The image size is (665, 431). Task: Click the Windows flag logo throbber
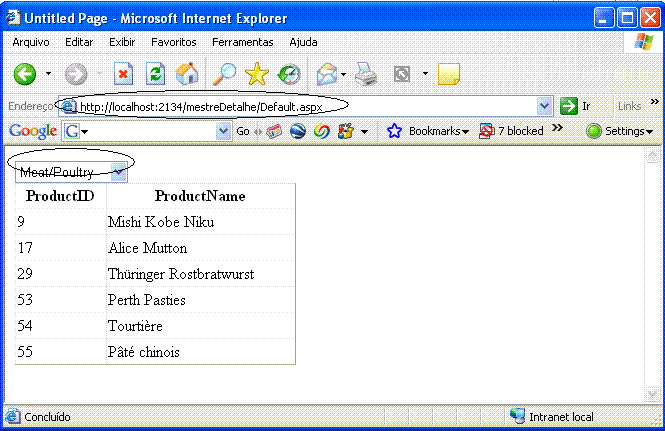[643, 42]
